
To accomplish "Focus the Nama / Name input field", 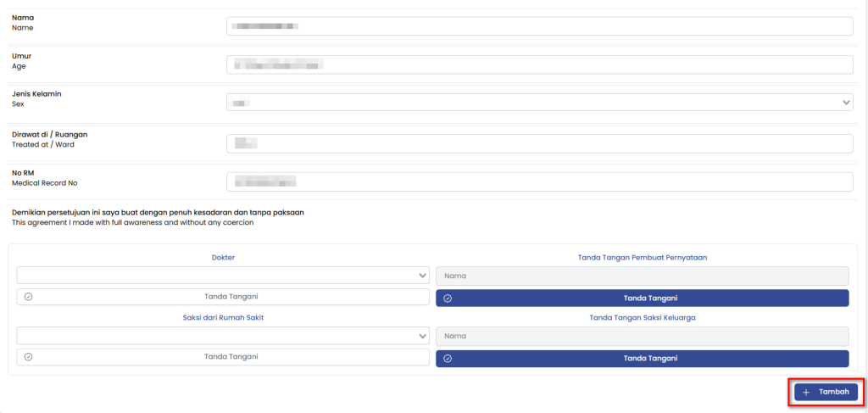I will 539,26.
